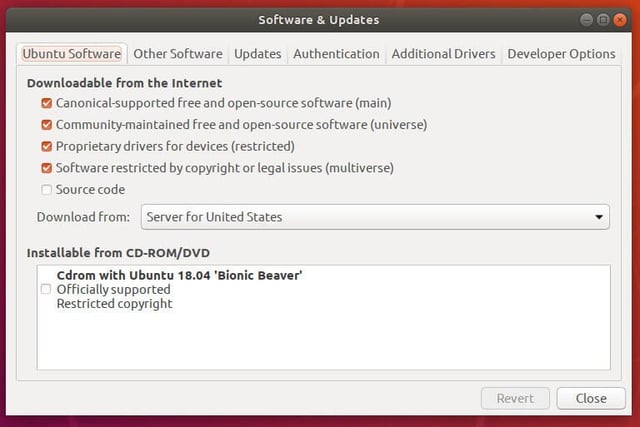Uncheck Canonical-supported software (main) checkbox
This screenshot has width=640, height=427.
pyautogui.click(x=47, y=103)
